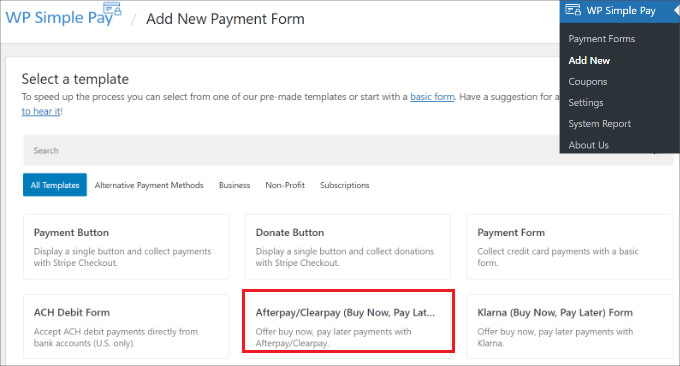
Task: Switch to the Non-Profit tab
Action: pos(285,185)
